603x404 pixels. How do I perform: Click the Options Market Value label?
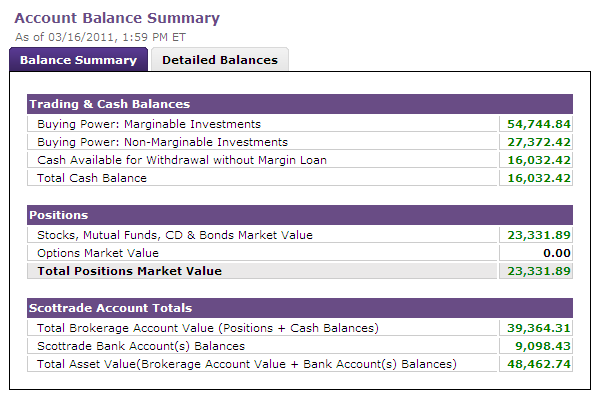coord(98,253)
